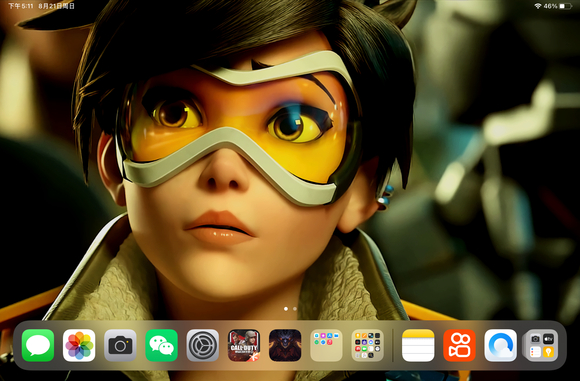
Task: Open the Messages app in the dock
Action: pos(38,345)
